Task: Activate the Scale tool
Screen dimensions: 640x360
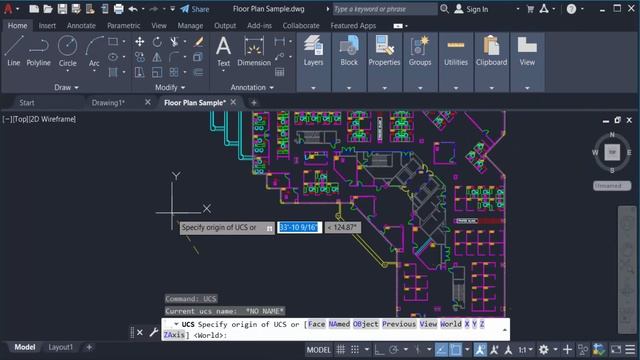Action: click(157, 73)
